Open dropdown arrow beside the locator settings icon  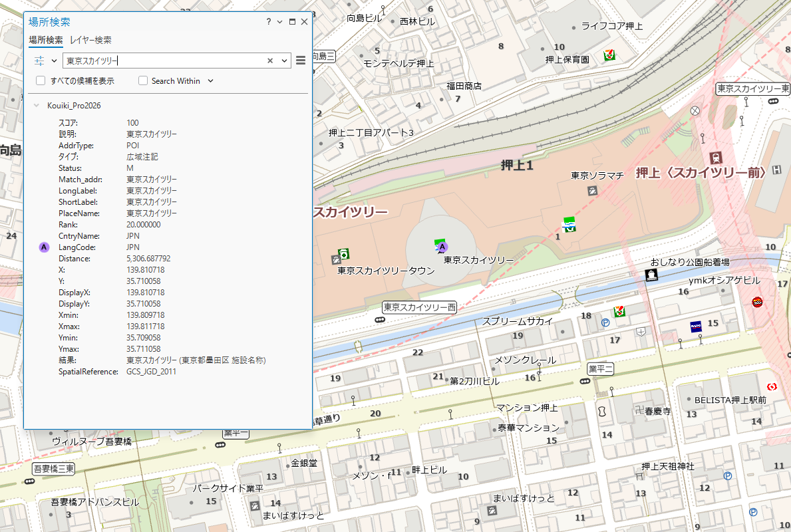tap(54, 61)
